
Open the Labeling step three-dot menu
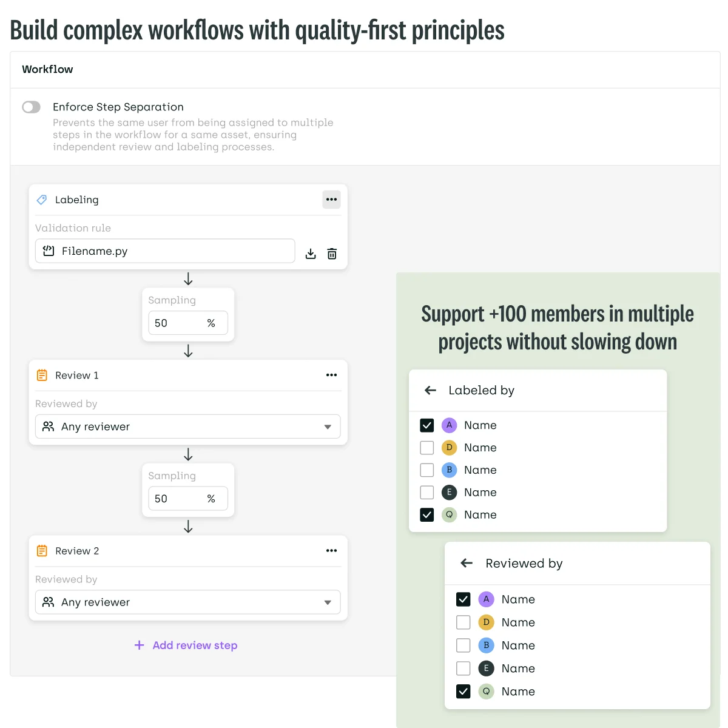(331, 200)
